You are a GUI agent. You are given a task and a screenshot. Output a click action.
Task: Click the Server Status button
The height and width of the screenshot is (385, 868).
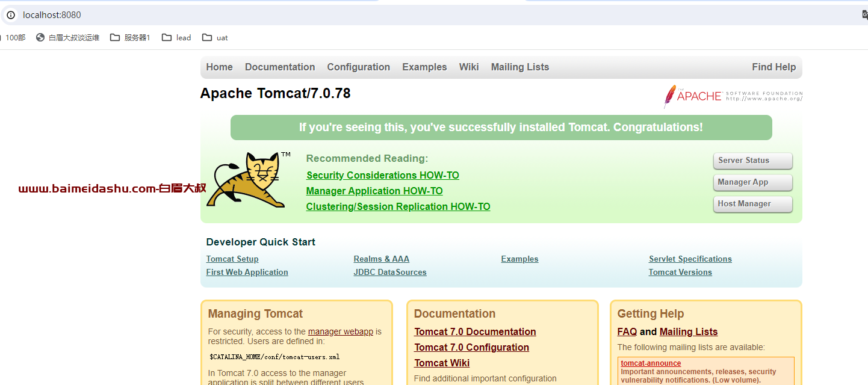click(x=752, y=161)
